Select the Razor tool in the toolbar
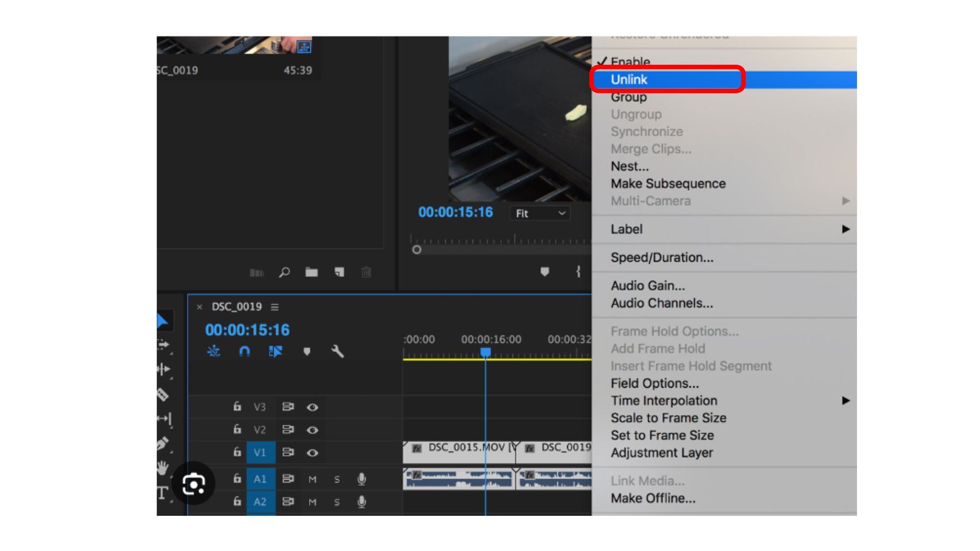Image resolution: width=980 pixels, height=551 pixels. click(162, 393)
